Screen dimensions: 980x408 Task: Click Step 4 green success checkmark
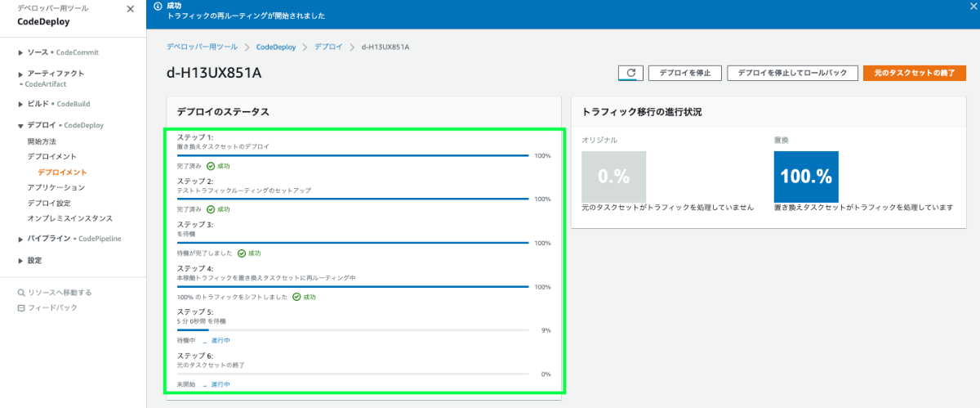tap(296, 297)
